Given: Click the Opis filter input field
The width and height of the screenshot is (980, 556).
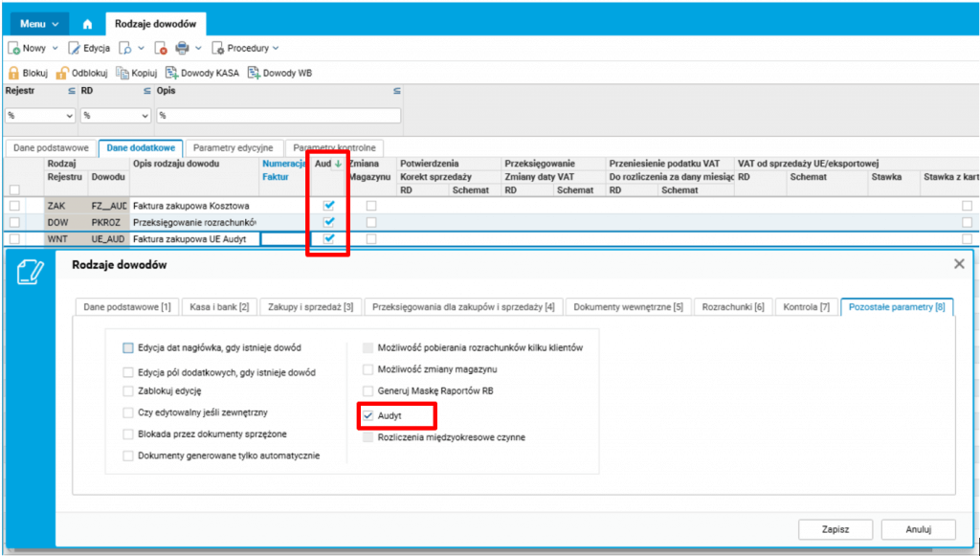Looking at the screenshot, I should [278, 116].
